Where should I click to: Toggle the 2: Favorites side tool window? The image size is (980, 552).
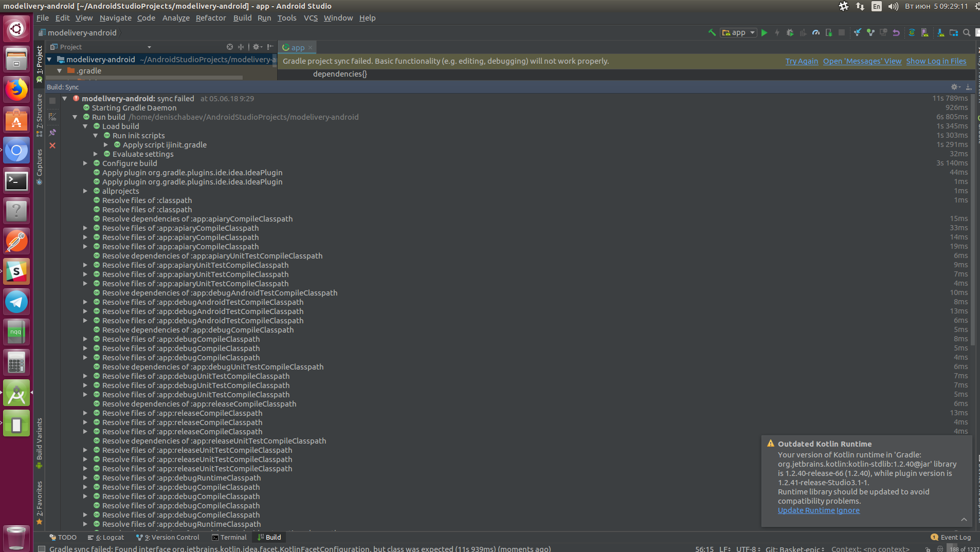click(x=39, y=503)
